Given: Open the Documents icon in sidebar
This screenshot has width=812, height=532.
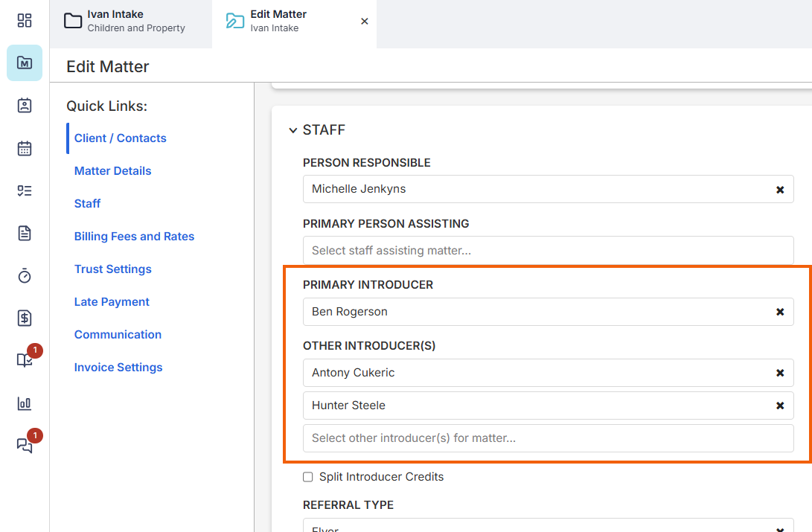Looking at the screenshot, I should [x=25, y=234].
